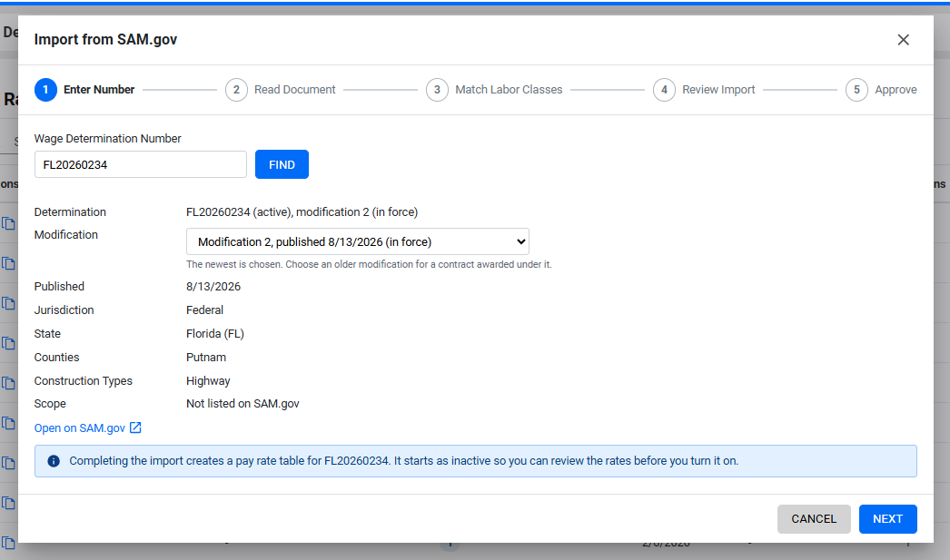Go to step 5 Approve
This screenshot has height=560, width=950.
click(x=881, y=90)
